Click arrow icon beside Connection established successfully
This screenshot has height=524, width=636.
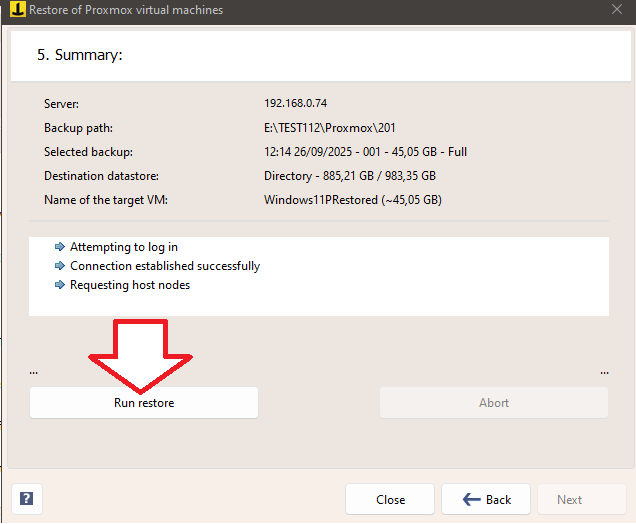60,266
